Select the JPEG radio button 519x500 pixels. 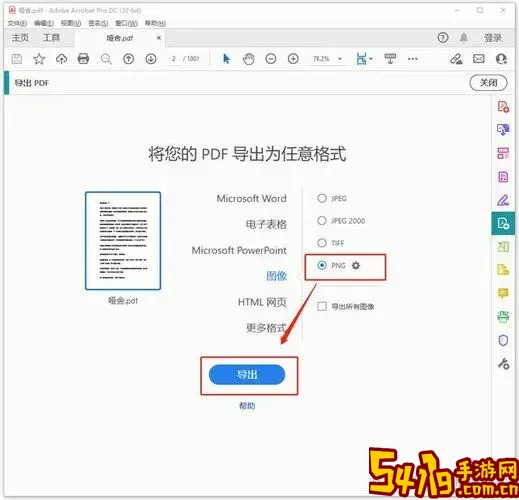tap(322, 198)
